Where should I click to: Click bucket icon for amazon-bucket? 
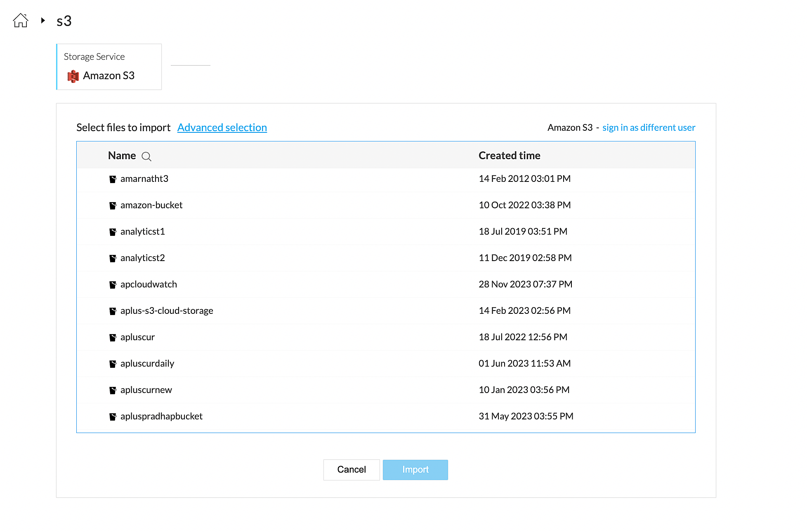(x=113, y=205)
